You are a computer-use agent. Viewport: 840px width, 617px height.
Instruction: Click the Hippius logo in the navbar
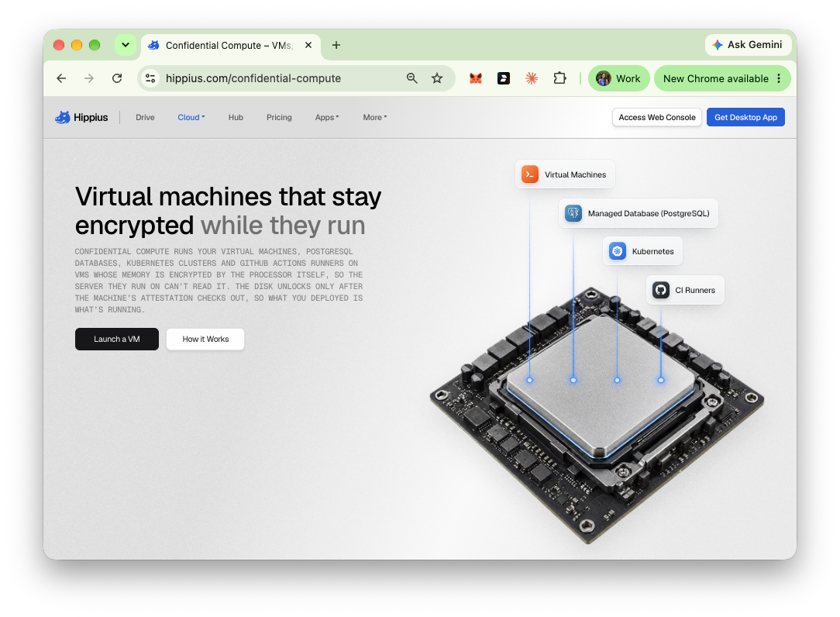pyautogui.click(x=81, y=117)
